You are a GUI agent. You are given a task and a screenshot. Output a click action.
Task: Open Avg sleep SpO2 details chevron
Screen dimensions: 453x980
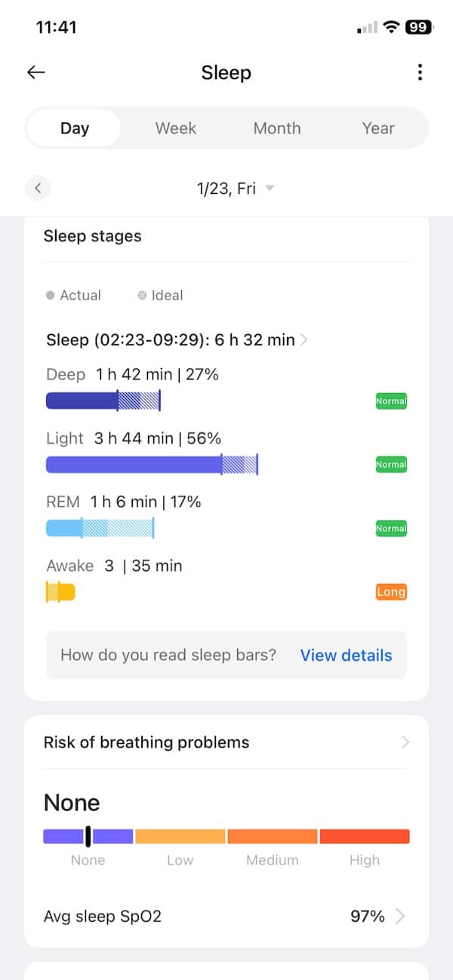point(401,917)
